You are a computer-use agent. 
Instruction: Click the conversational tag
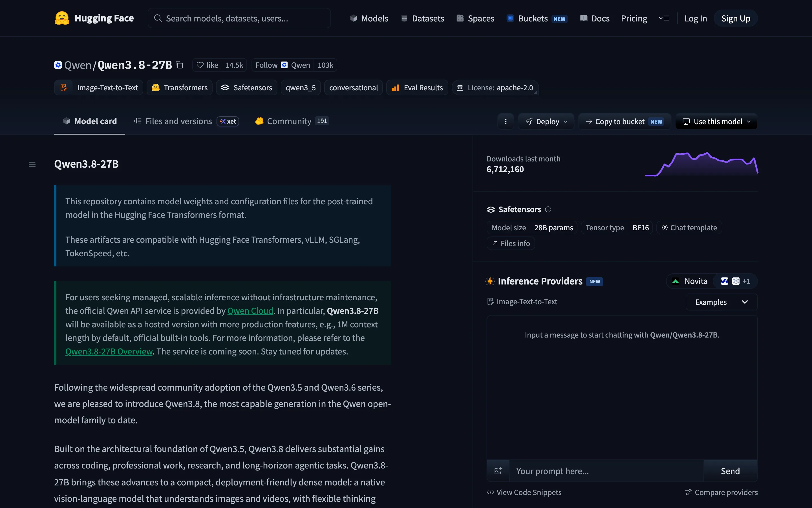(x=353, y=88)
